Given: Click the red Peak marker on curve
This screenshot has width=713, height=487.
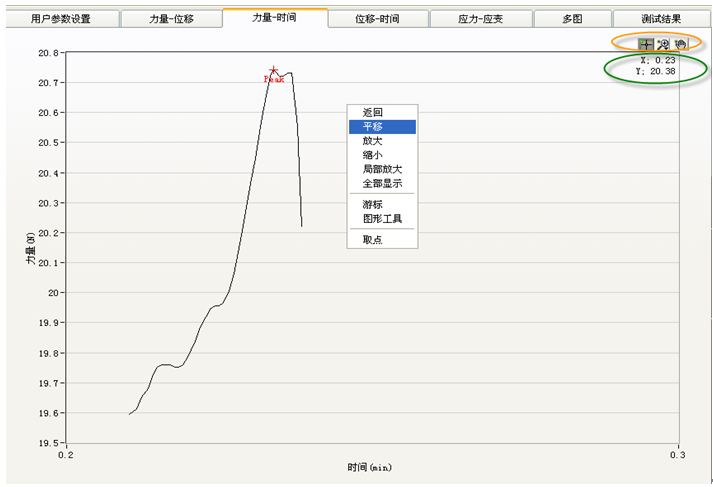Looking at the screenshot, I should (x=273, y=72).
